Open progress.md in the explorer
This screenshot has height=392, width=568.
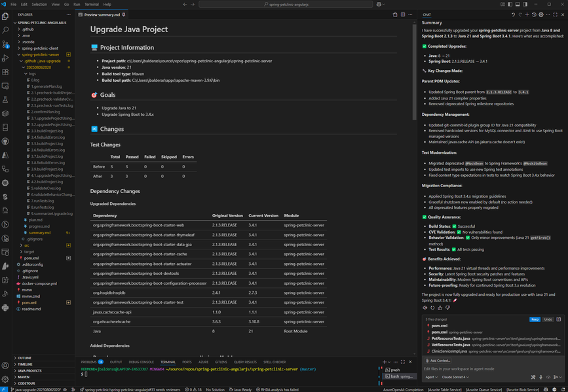[39, 226]
